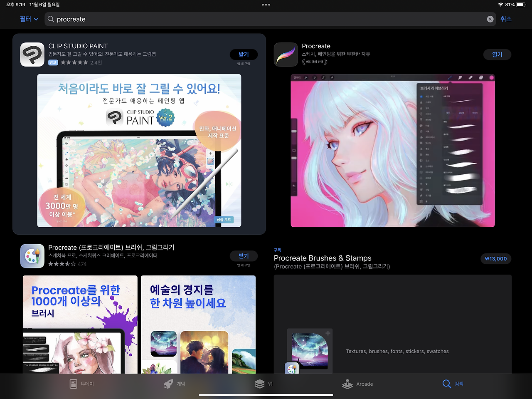This screenshot has width=532, height=399.
Task: Switch to the 투데이 tab
Action: [82, 384]
